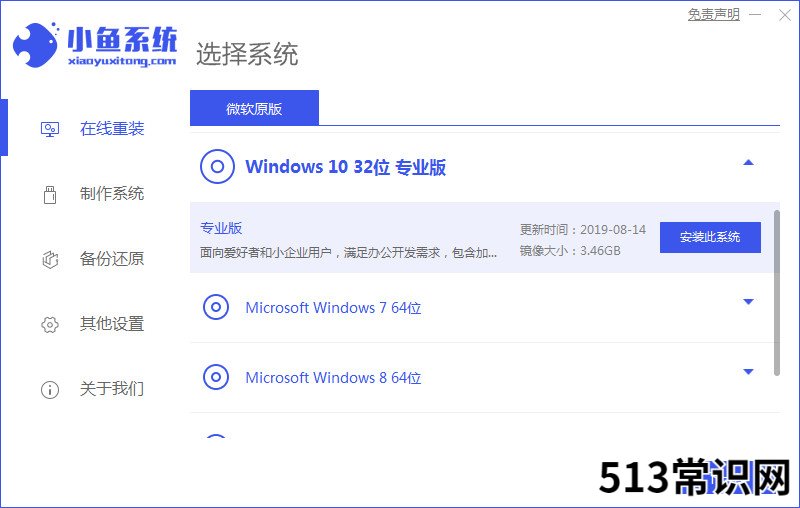Open the 备份还原 menu item
Screen dimensions: 800x508
point(112,259)
